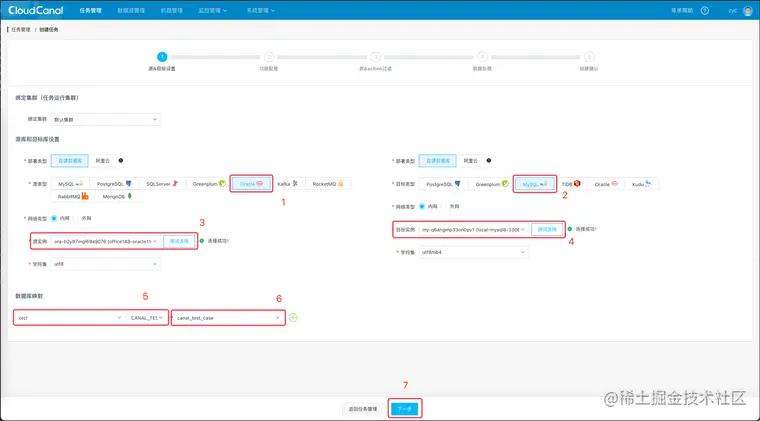The height and width of the screenshot is (421, 760).
Task: Select Greenplum as the source type
Action: pyautogui.click(x=209, y=184)
